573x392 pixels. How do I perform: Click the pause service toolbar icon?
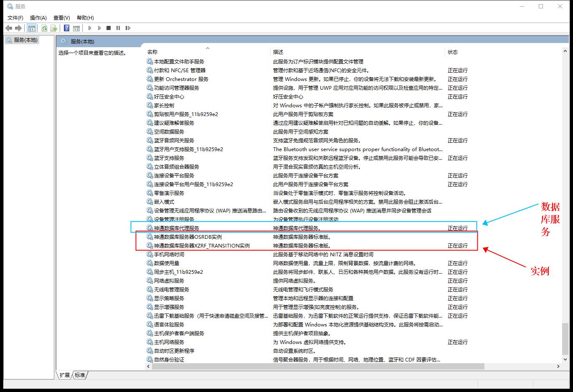[118, 28]
